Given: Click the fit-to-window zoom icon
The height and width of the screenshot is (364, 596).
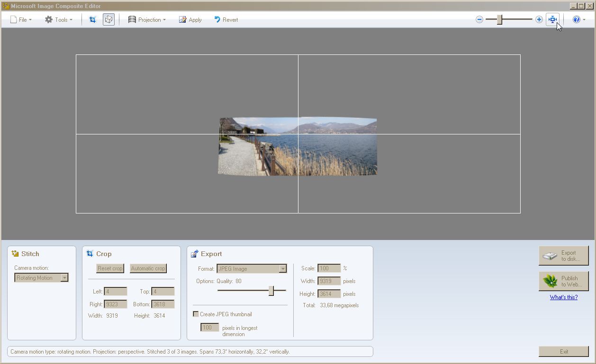Looking at the screenshot, I should click(552, 19).
